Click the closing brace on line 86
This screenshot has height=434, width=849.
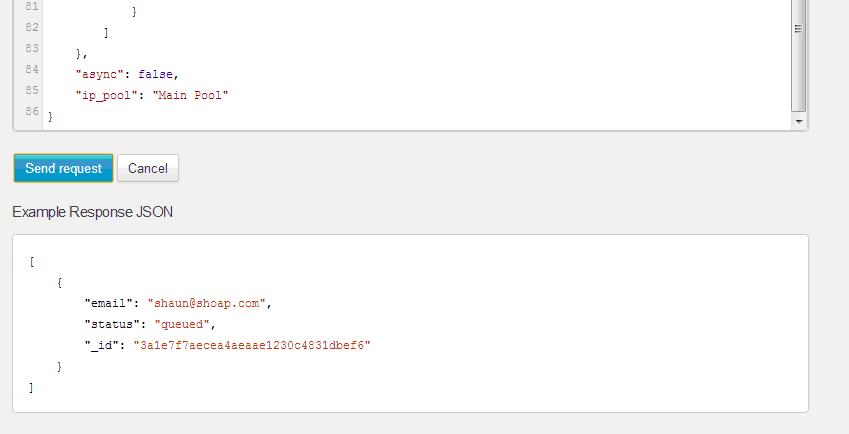[x=50, y=116]
